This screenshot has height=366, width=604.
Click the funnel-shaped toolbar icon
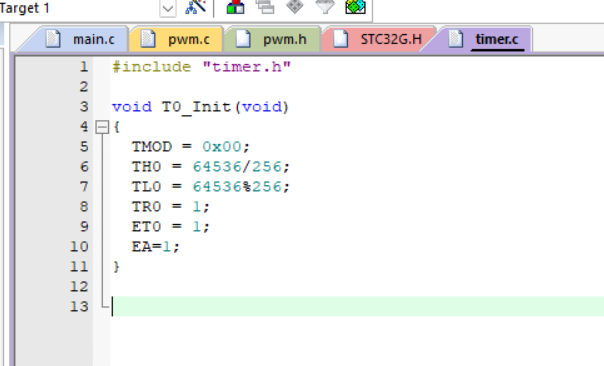pos(325,6)
